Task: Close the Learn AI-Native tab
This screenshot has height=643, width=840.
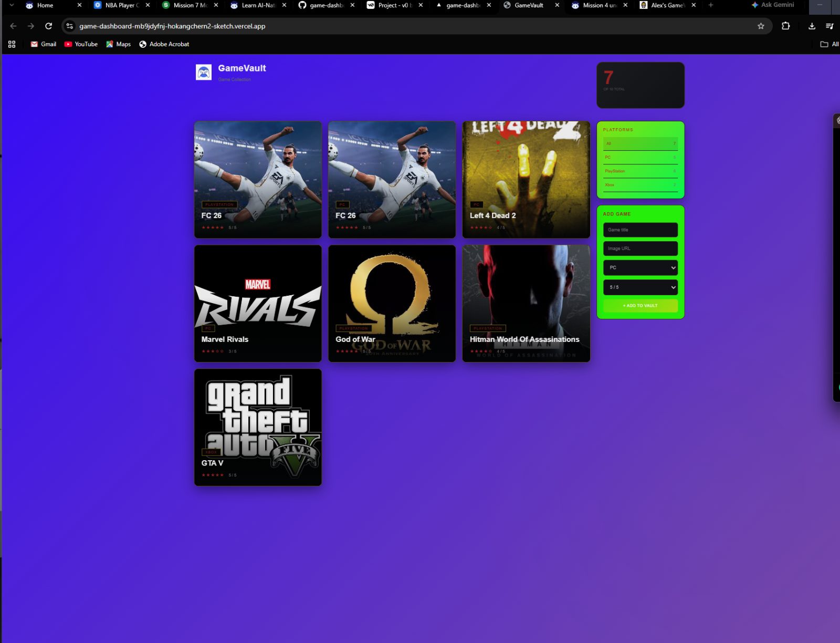Action: (284, 5)
